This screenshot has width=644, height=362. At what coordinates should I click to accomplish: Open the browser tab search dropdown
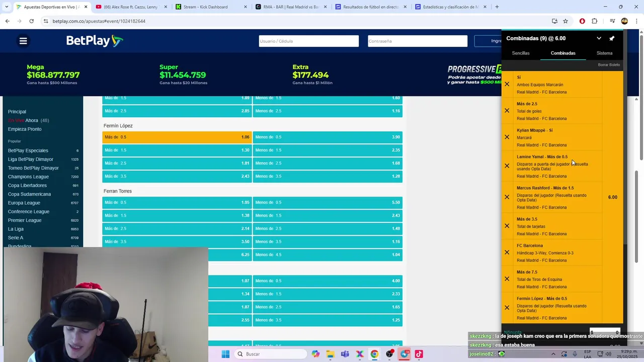point(6,7)
